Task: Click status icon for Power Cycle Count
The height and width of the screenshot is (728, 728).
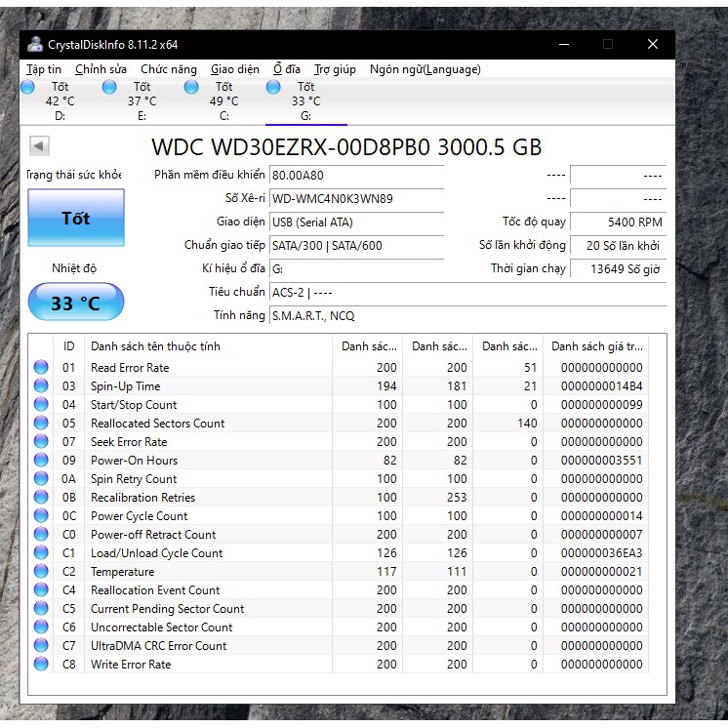Action: pyautogui.click(x=41, y=515)
